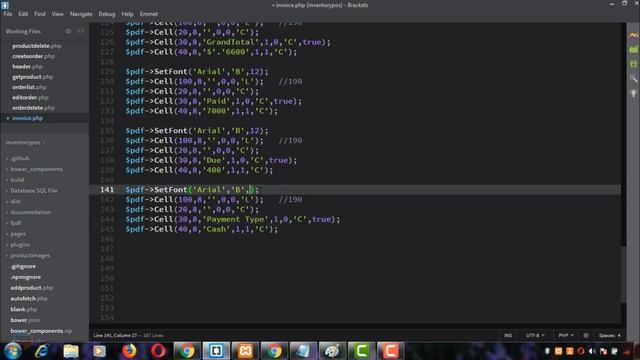Viewport: 640px width, 360px height.
Task: Switch to orderdelete.php in Working Files
Action: click(33, 108)
